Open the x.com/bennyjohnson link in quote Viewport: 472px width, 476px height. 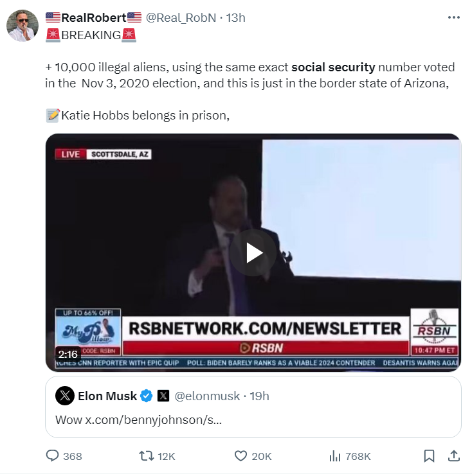[x=153, y=420]
